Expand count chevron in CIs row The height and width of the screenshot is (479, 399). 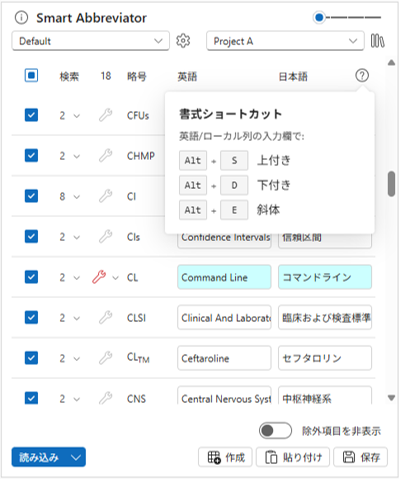point(77,237)
